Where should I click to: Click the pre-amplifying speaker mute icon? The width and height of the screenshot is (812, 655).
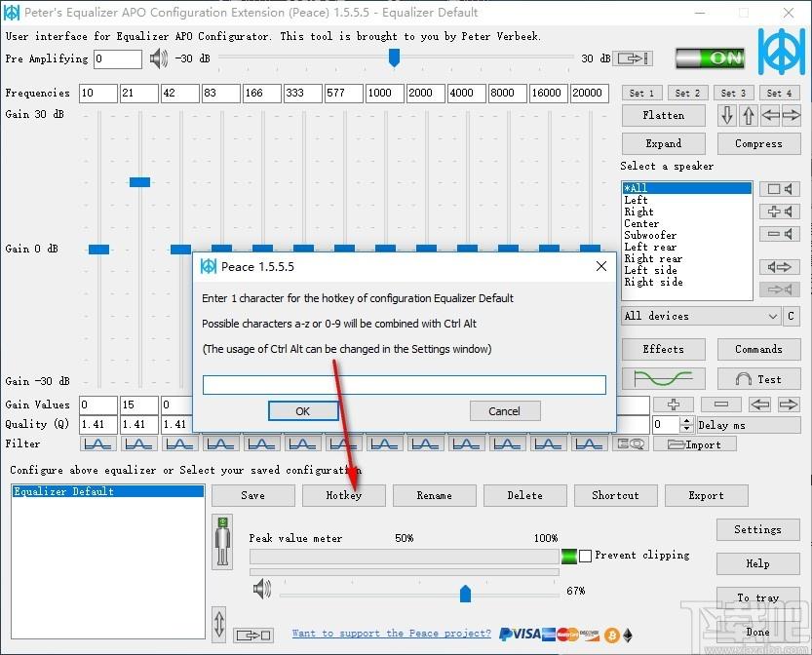[159, 58]
